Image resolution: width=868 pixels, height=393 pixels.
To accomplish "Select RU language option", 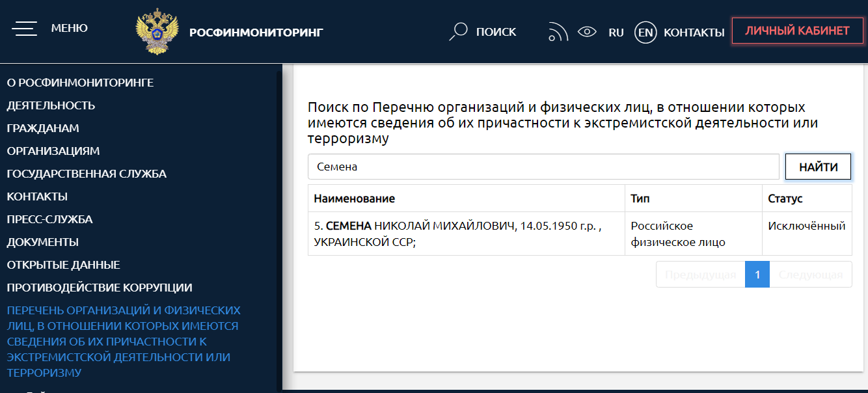I will [616, 32].
